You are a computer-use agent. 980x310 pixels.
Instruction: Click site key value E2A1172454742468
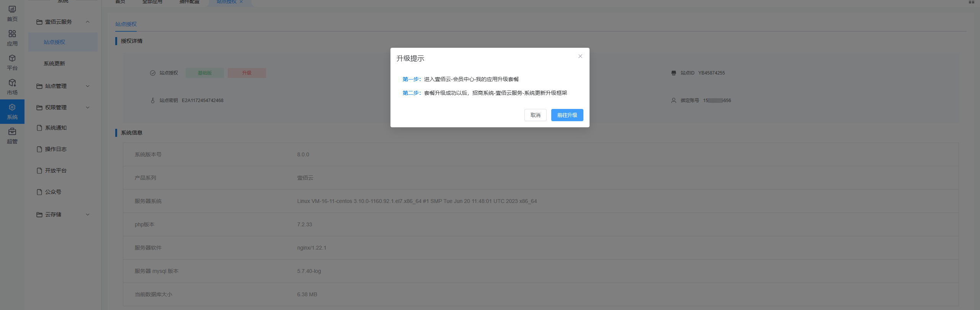click(x=203, y=101)
